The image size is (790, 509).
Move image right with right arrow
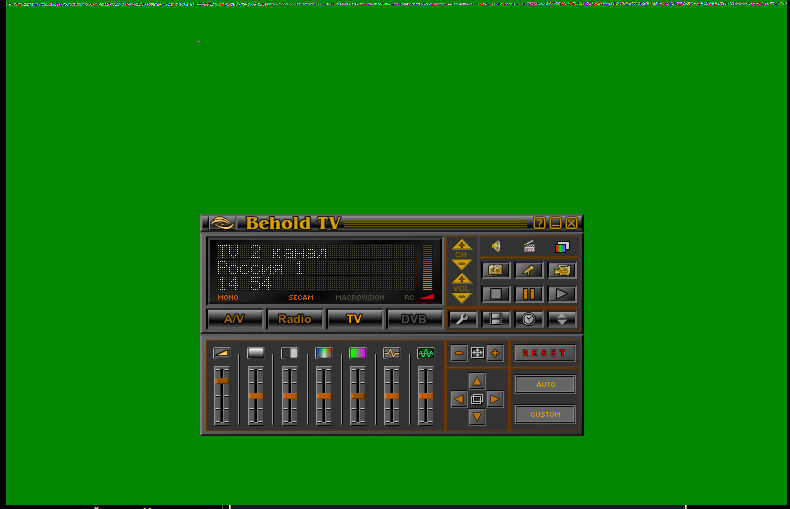pos(495,399)
